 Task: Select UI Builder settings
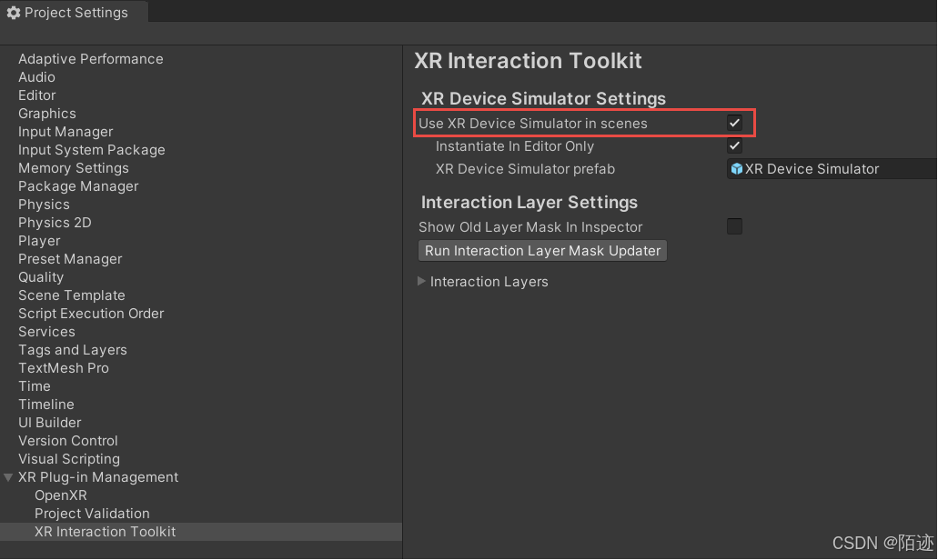(50, 423)
